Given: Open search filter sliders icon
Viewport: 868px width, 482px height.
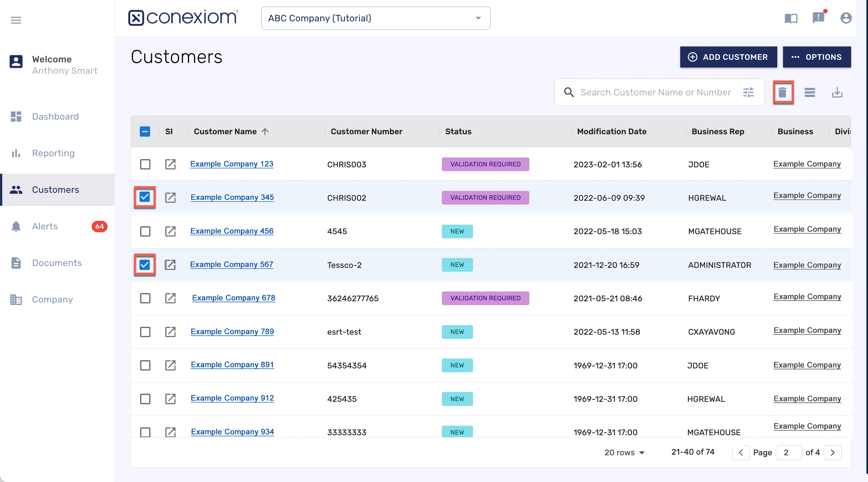Looking at the screenshot, I should 748,92.
